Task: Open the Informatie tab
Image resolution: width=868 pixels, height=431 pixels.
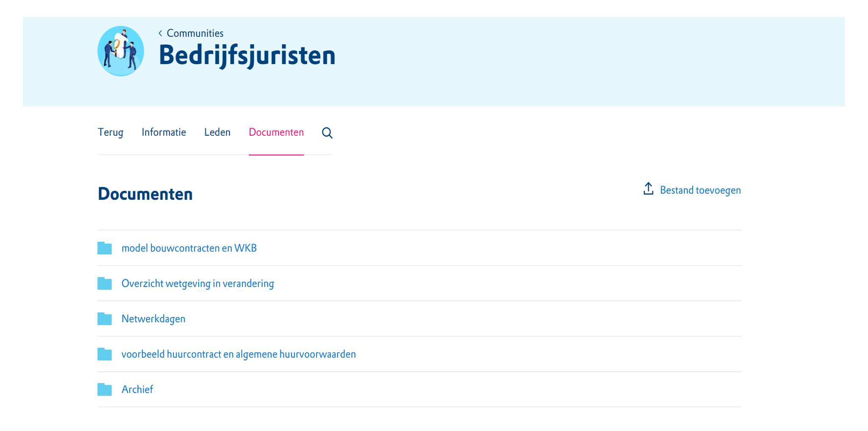Action: point(164,132)
